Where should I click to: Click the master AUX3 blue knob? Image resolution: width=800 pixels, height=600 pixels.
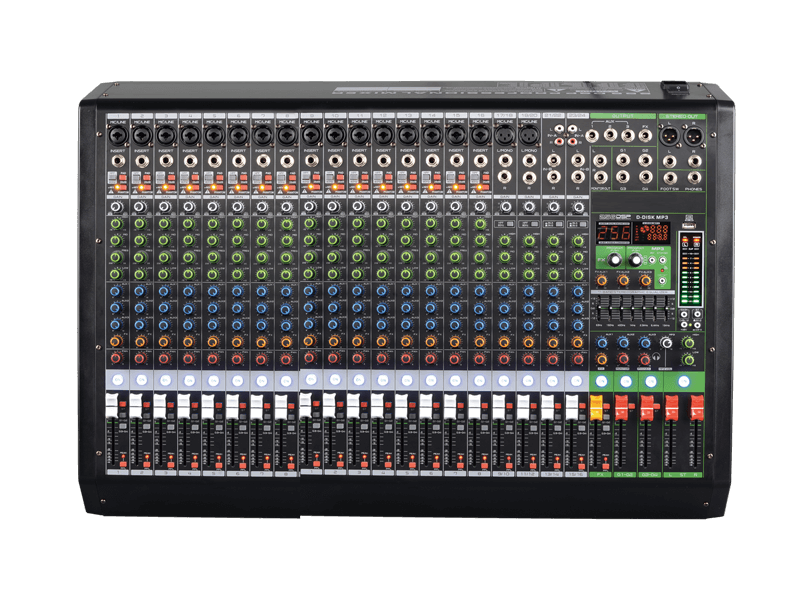point(645,343)
